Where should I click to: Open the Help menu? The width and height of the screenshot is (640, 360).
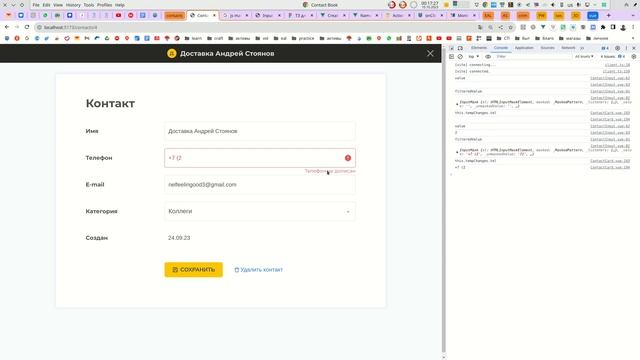pyautogui.click(x=120, y=5)
